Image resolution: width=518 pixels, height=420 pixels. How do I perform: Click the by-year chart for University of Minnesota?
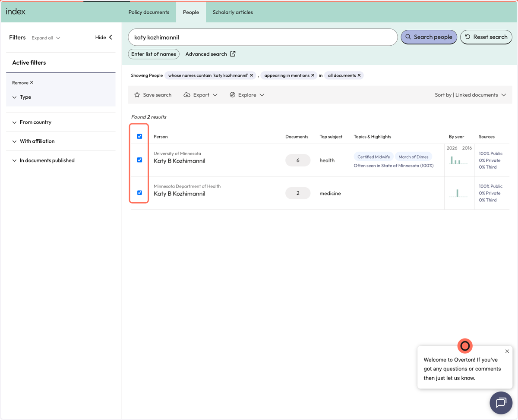coord(458,160)
